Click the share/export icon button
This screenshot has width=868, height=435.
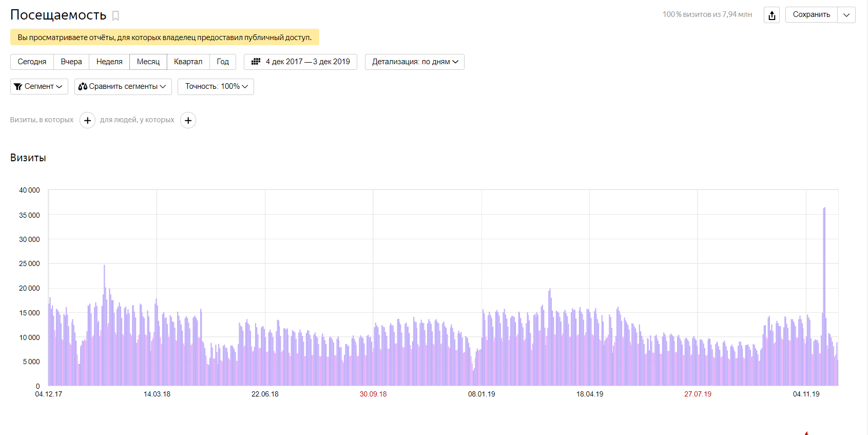click(771, 15)
